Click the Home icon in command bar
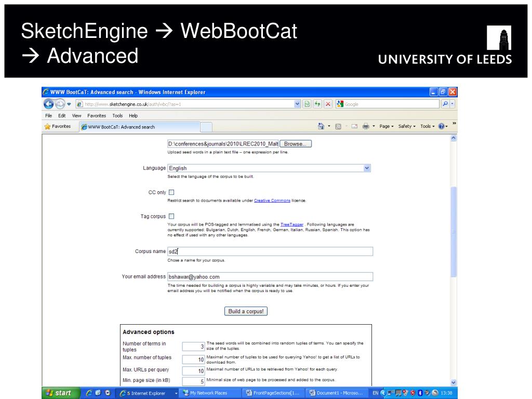 pos(321,126)
